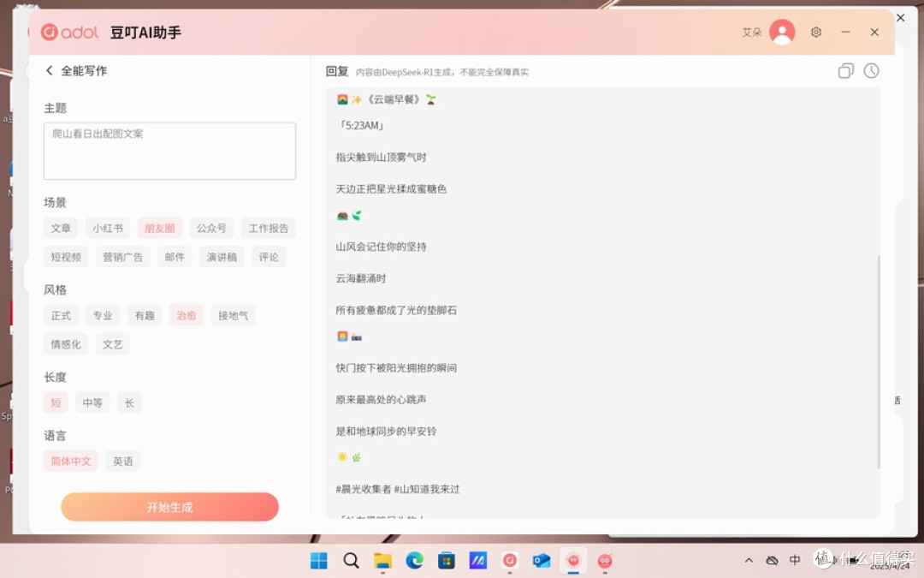Image resolution: width=924 pixels, height=578 pixels.
Task: Click the DeepSeek-R1 disclaimer text
Action: (x=442, y=72)
